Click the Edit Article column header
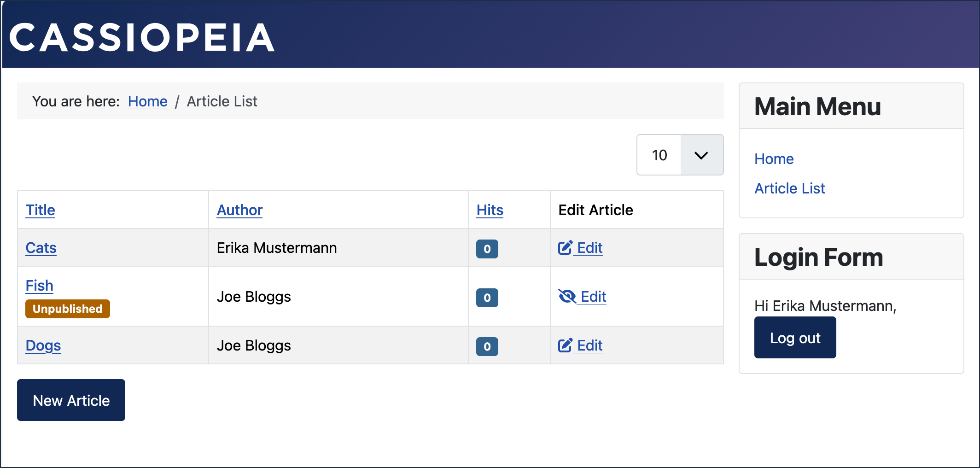 point(595,210)
